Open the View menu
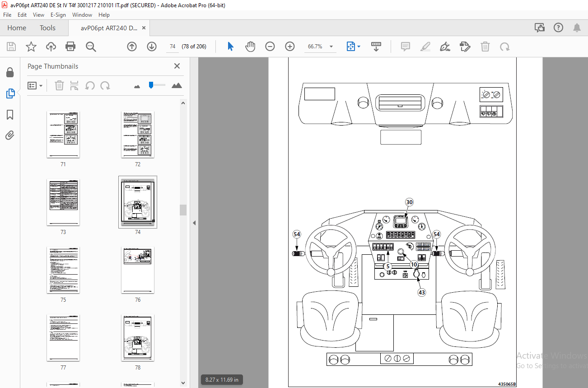This screenshot has width=588, height=388. click(x=38, y=15)
